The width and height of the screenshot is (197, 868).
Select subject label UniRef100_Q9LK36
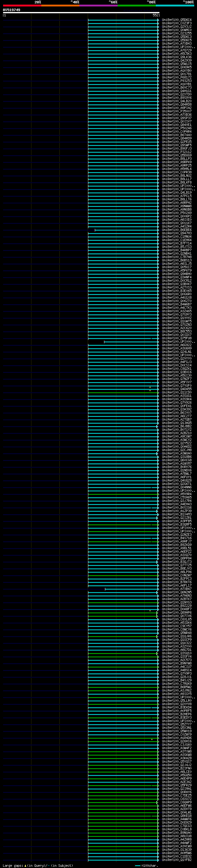[x=176, y=57]
